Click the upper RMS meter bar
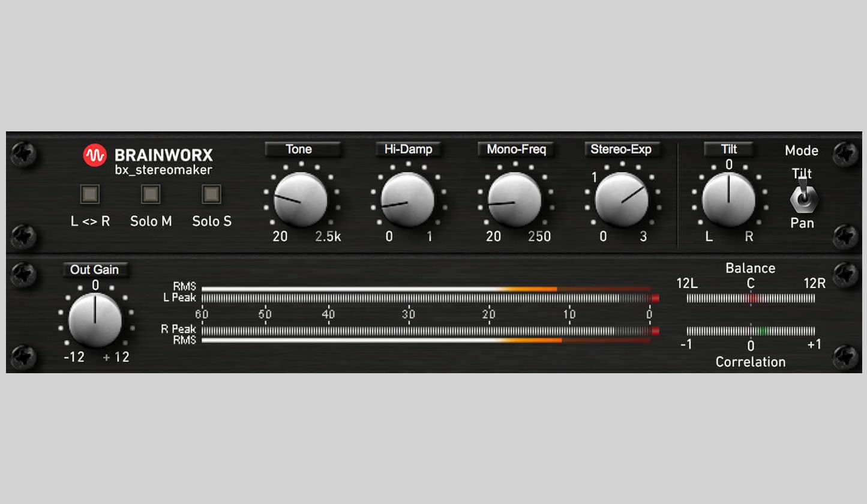 [x=426, y=289]
